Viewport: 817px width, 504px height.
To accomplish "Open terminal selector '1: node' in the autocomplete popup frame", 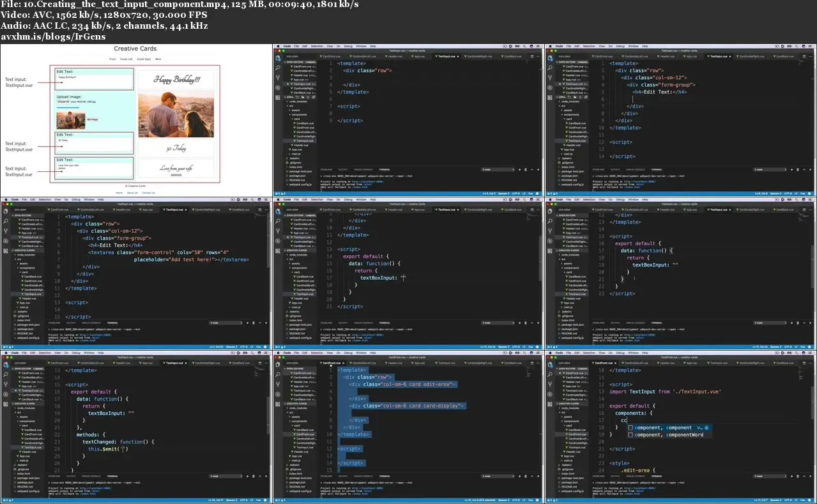I will tap(770, 476).
